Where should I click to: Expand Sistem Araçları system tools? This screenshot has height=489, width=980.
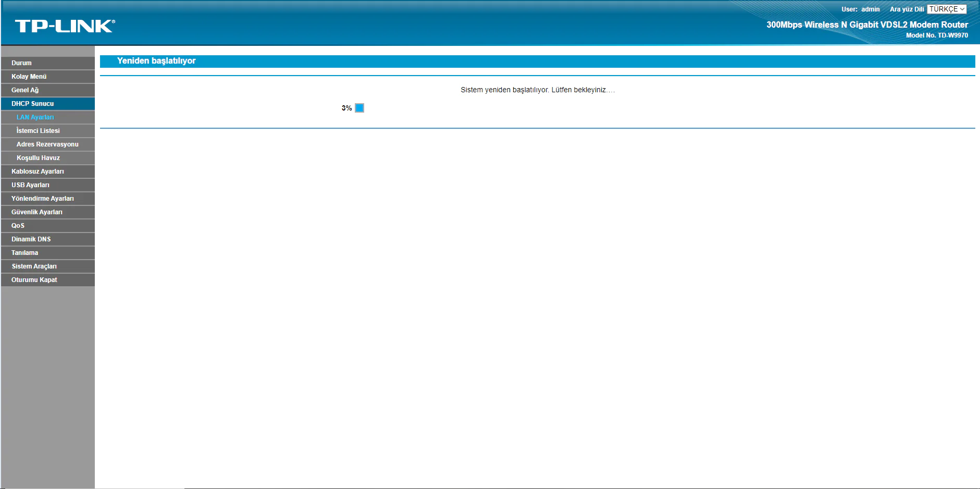(x=34, y=266)
